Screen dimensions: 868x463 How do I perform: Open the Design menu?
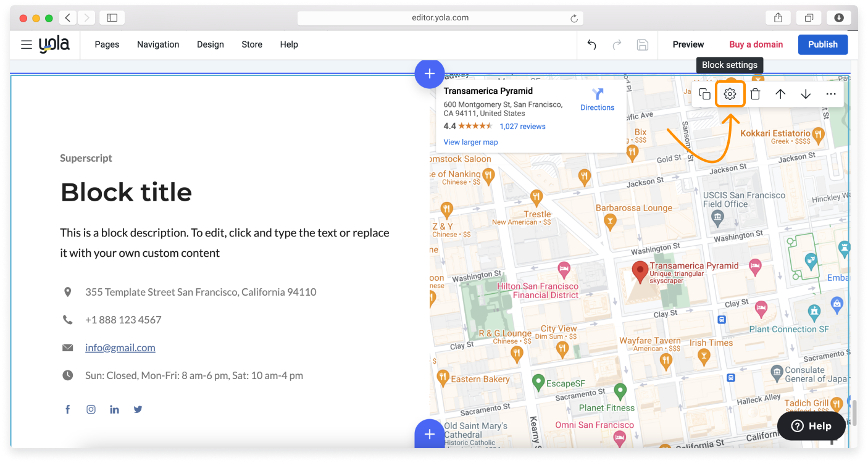[210, 44]
